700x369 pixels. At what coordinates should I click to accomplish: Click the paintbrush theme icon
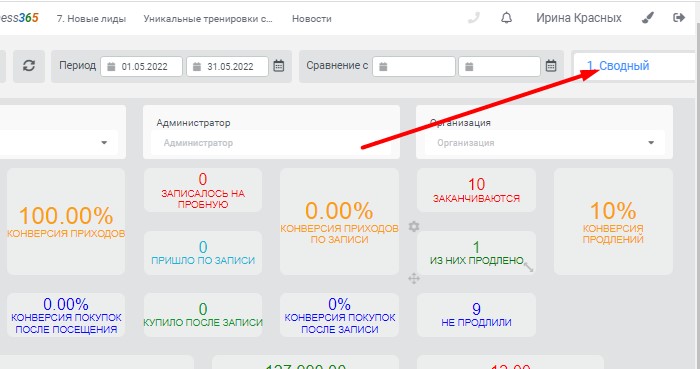(x=648, y=18)
